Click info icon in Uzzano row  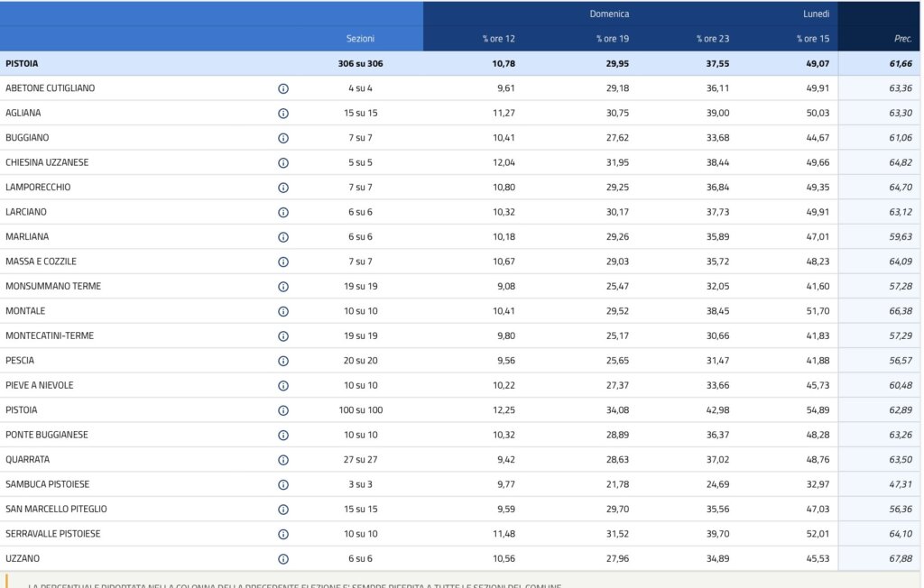tap(282, 558)
